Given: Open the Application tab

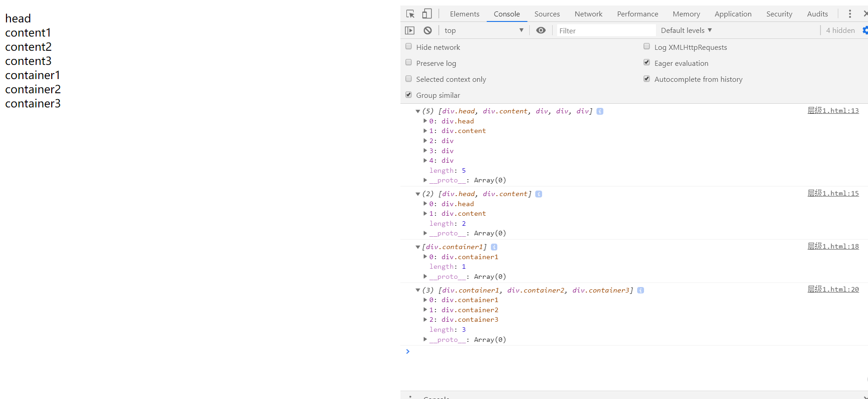Looking at the screenshot, I should coord(733,14).
